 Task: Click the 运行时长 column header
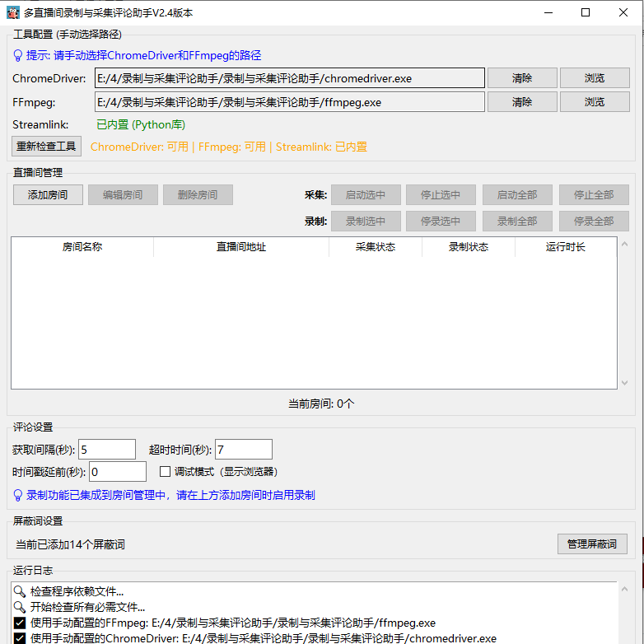(x=565, y=247)
